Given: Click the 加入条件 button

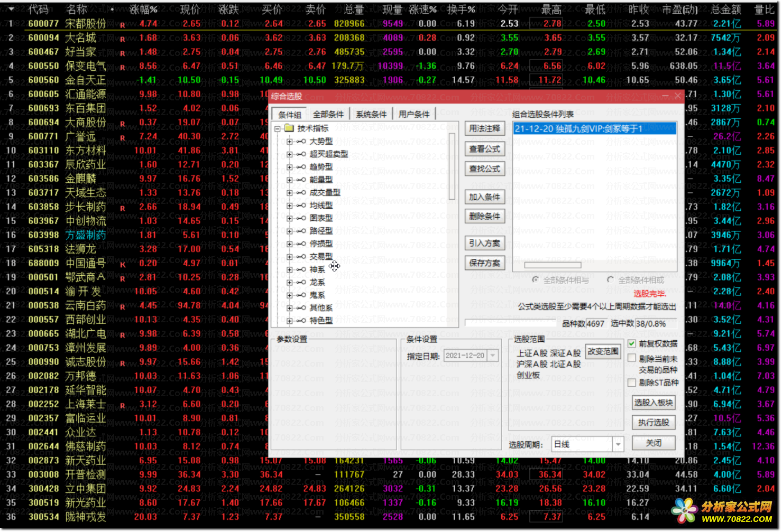Looking at the screenshot, I should [x=484, y=197].
